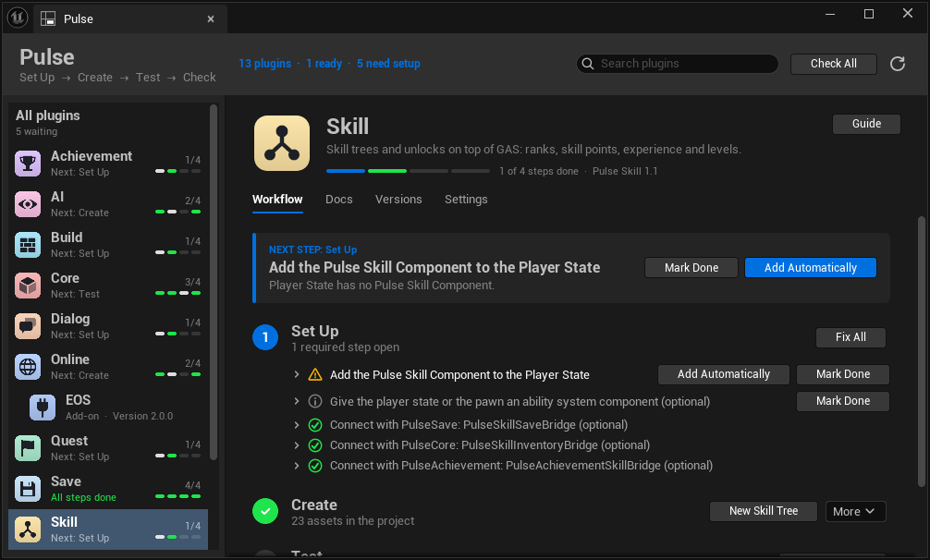This screenshot has height=560, width=930.
Task: Click the New Skill Tree button
Action: point(764,511)
